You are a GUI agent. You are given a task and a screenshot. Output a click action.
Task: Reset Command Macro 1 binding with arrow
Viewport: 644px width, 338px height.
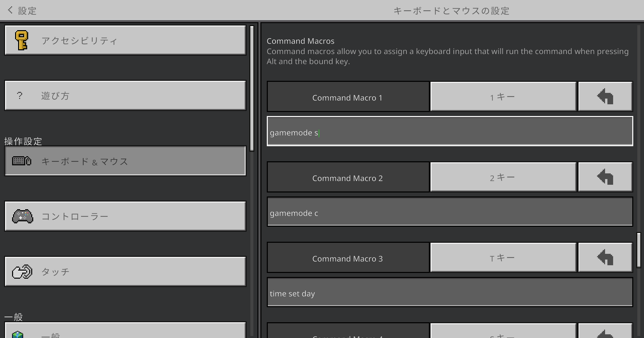(x=605, y=97)
